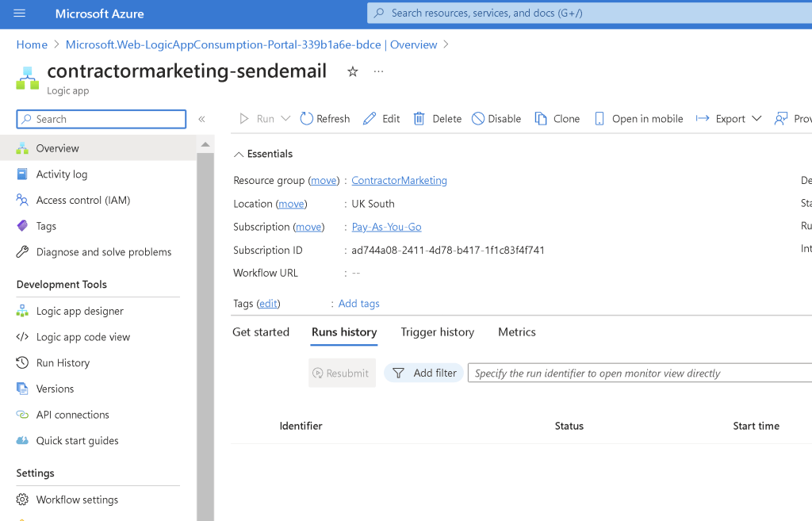The height and width of the screenshot is (521, 812).
Task: Favorite the logic app with star icon
Action: click(353, 71)
